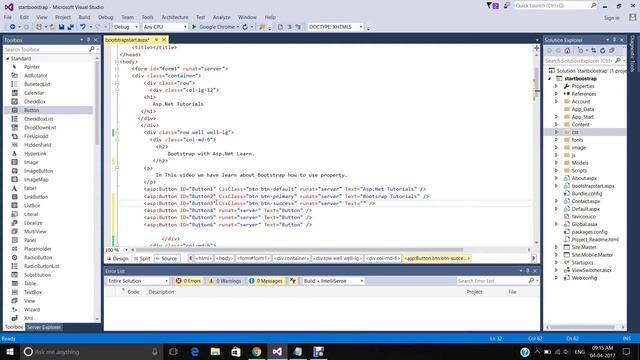This screenshot has width=640, height=360.
Task: Select bootstrapstart.aspx in Solution Explorer
Action: point(593,186)
